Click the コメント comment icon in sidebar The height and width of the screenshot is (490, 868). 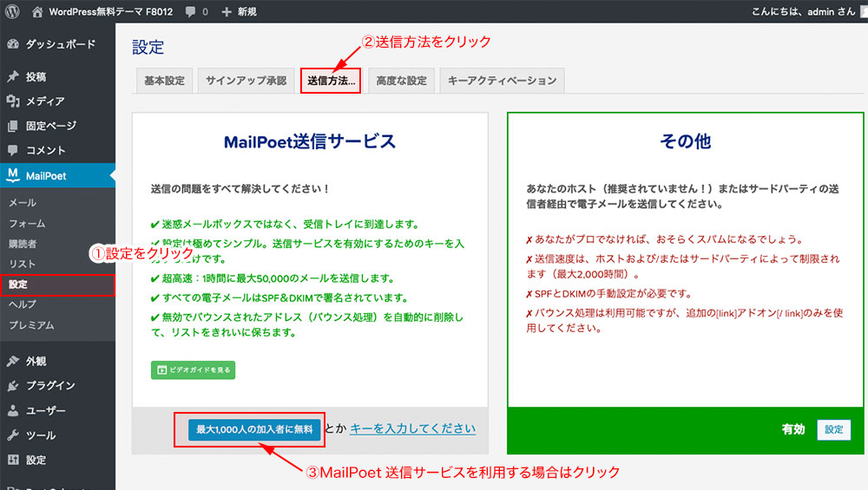13,150
